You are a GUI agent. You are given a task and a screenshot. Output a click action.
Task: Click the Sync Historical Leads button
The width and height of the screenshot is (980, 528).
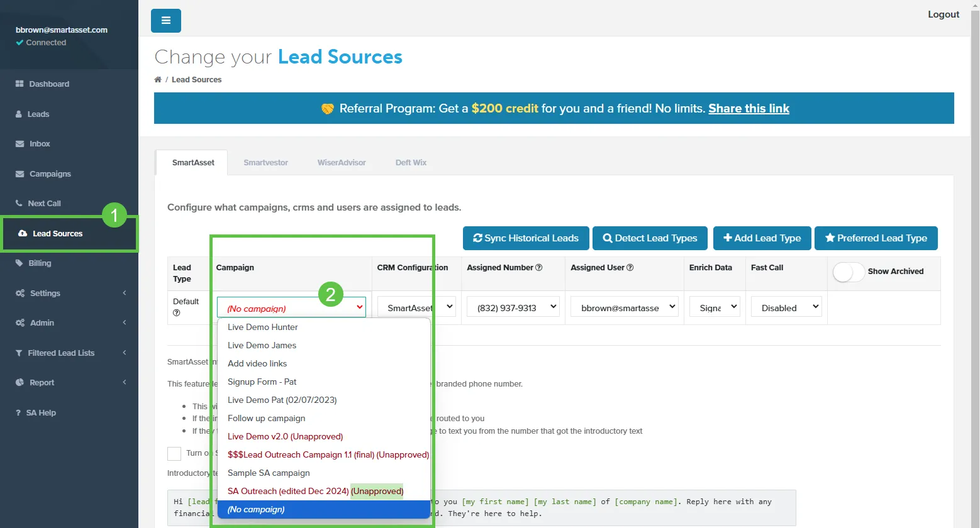pyautogui.click(x=526, y=238)
